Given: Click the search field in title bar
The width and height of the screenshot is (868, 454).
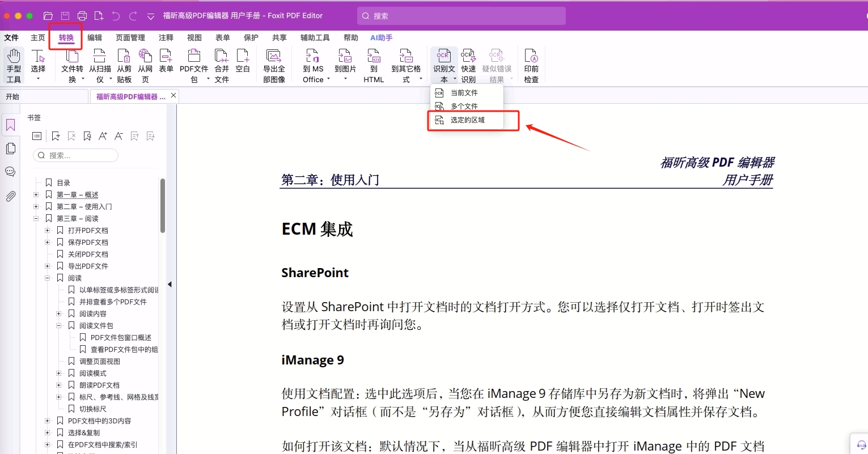Looking at the screenshot, I should pos(461,16).
